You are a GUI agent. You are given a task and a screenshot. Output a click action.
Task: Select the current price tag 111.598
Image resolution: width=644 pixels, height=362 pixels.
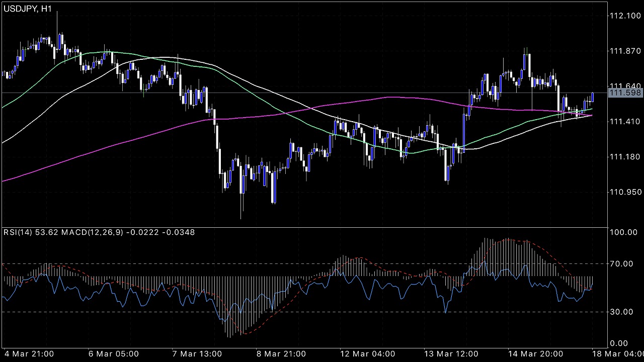(625, 93)
